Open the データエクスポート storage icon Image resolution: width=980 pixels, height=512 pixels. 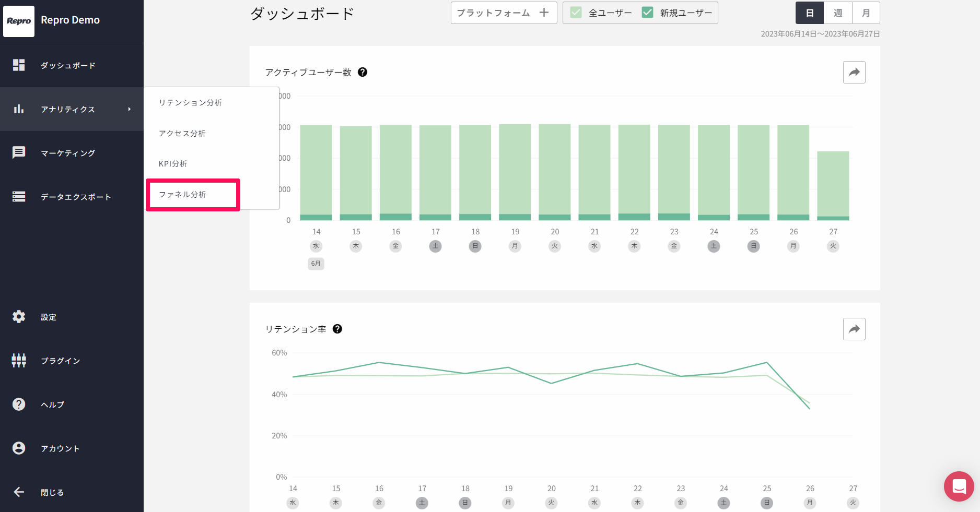[19, 196]
